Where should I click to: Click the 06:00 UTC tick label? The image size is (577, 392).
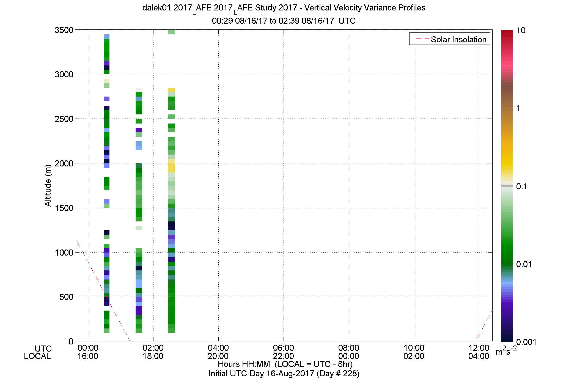(284, 348)
